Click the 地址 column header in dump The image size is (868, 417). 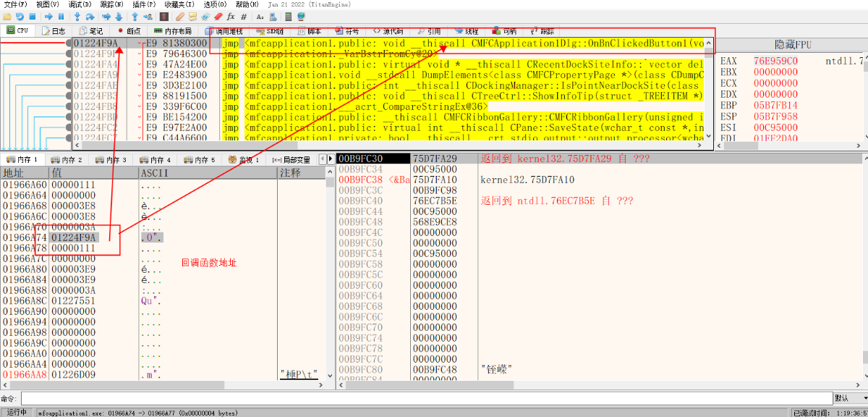tap(24, 173)
